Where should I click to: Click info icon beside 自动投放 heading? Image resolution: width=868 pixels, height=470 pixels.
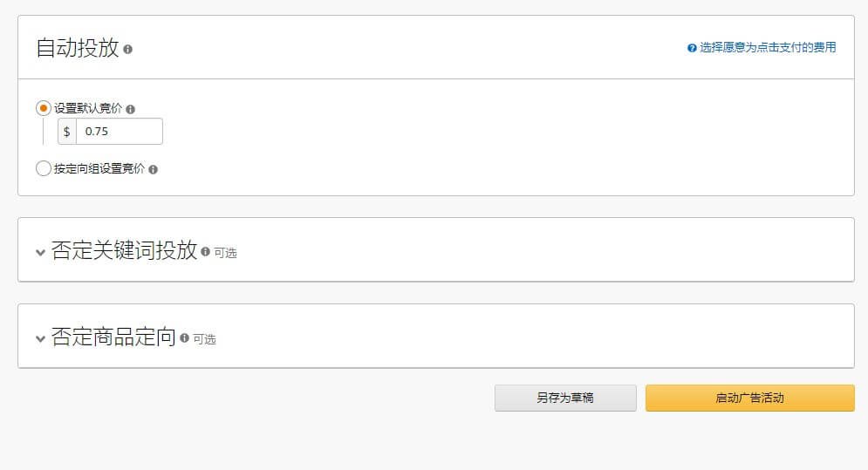pos(128,50)
